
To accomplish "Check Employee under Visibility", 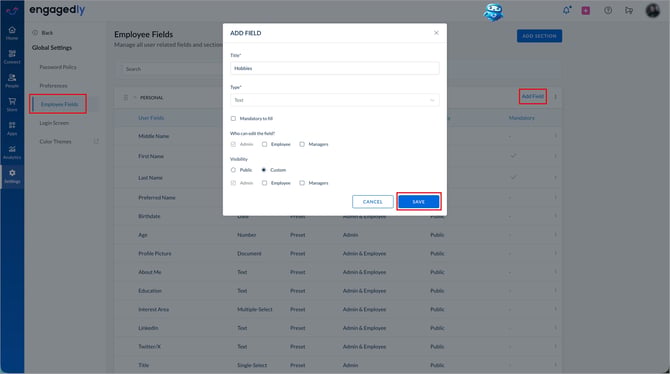I will 264,183.
